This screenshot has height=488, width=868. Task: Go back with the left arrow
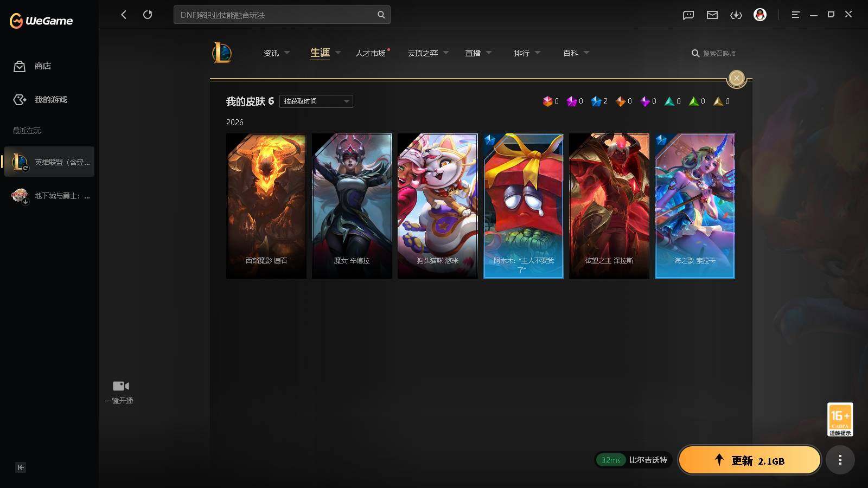click(124, 15)
